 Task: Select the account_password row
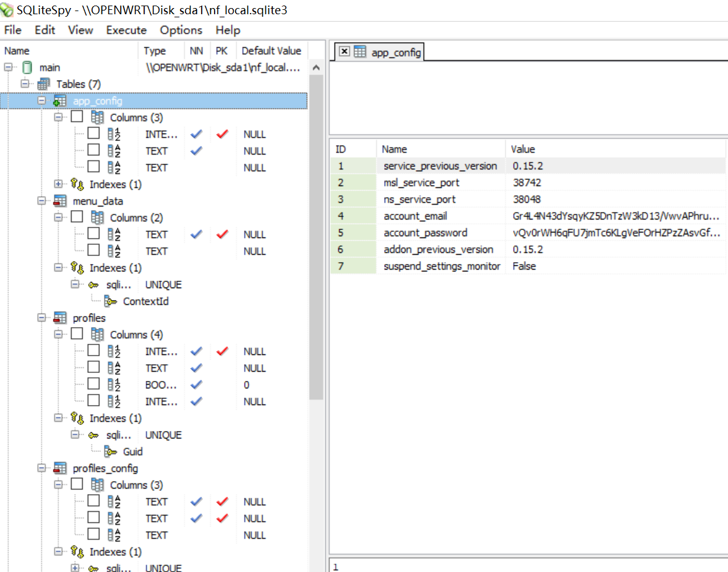pos(528,233)
